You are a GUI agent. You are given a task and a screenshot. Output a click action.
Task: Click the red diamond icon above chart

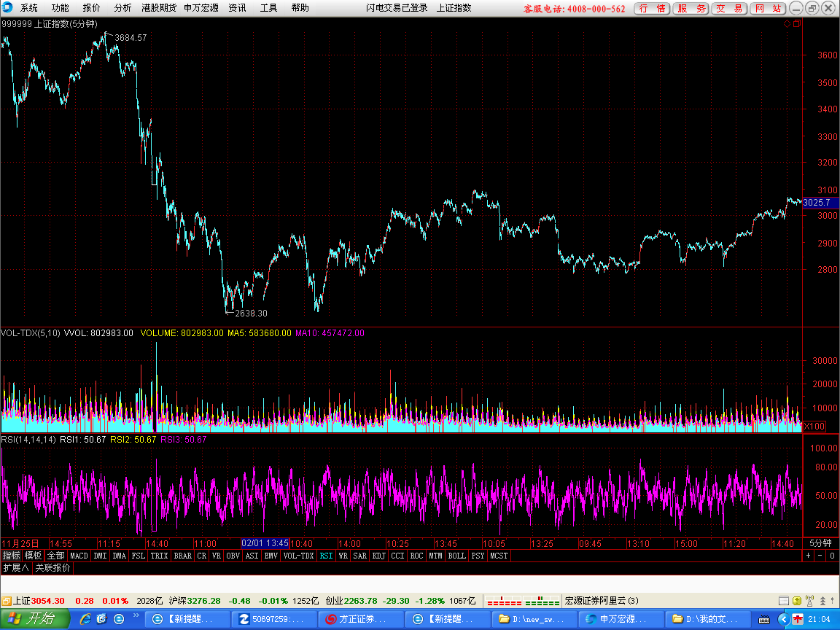point(787,23)
